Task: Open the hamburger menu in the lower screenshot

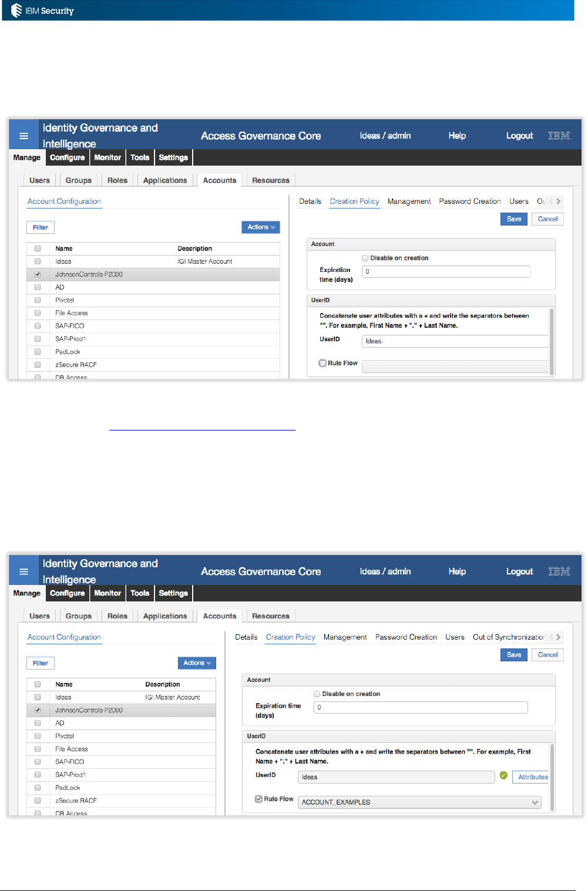Action: point(24,571)
